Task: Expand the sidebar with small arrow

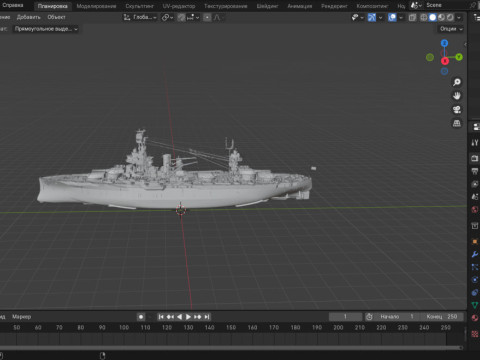Action: (x=465, y=44)
